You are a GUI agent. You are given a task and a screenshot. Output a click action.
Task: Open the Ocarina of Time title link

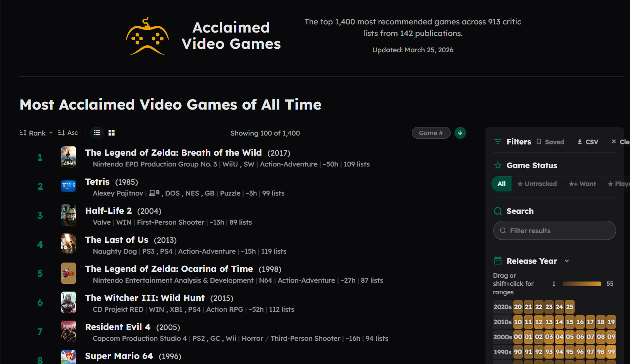pyautogui.click(x=169, y=269)
